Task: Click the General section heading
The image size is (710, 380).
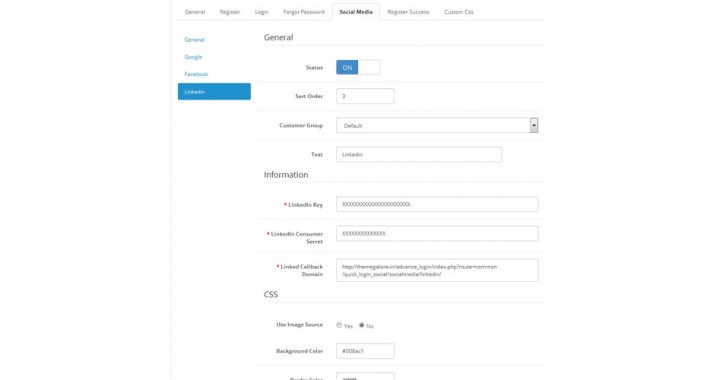Action: pyautogui.click(x=278, y=37)
